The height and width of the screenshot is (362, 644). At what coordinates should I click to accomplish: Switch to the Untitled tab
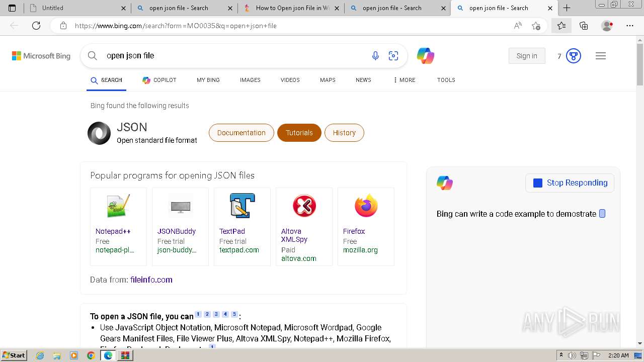(78, 8)
